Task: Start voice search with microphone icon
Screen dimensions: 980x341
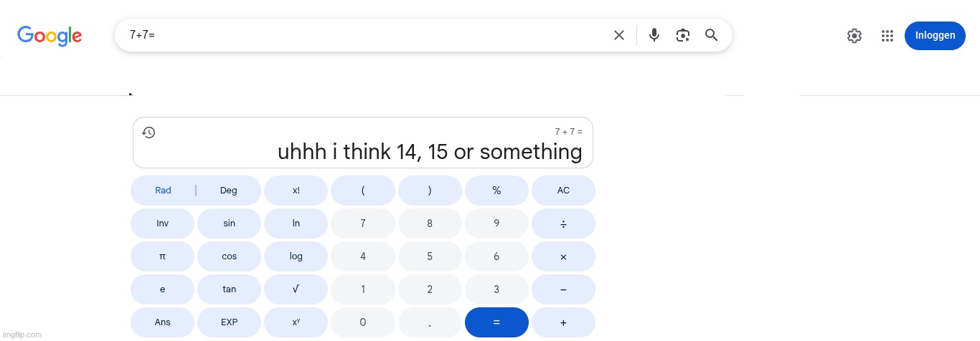Action: [654, 35]
